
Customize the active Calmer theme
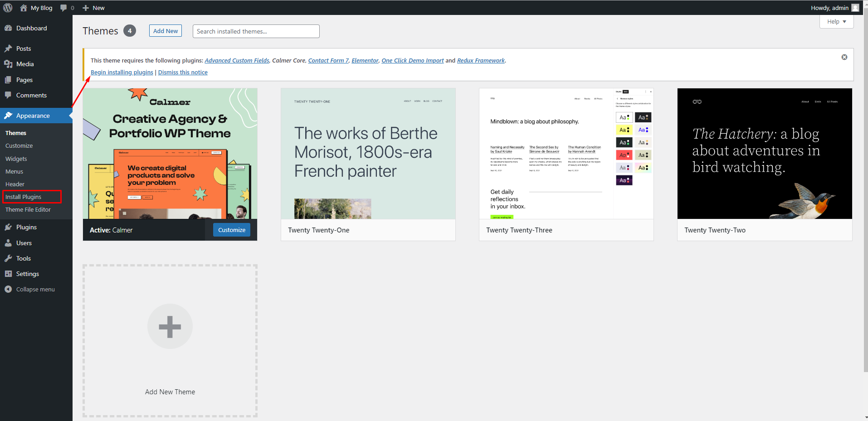tap(231, 230)
